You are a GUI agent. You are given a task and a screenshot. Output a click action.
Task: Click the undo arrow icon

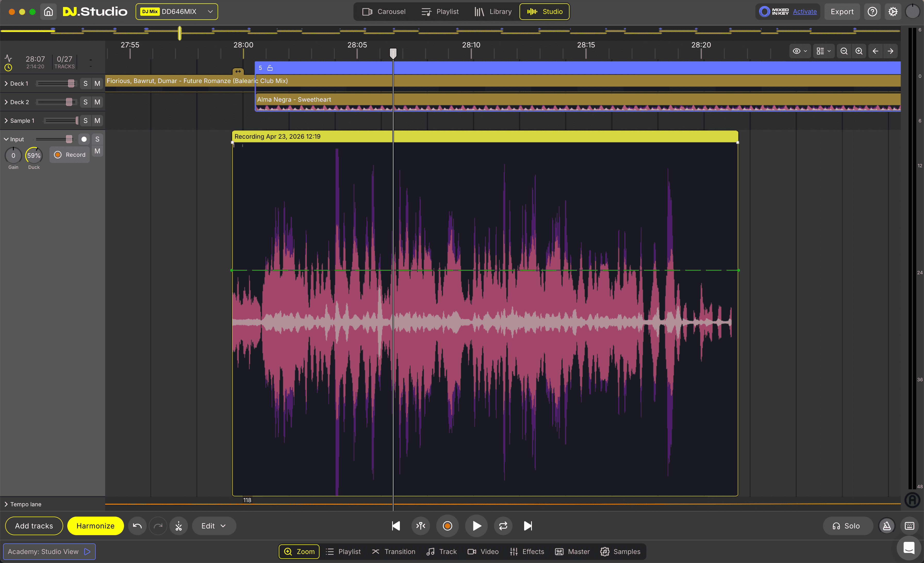pyautogui.click(x=137, y=526)
